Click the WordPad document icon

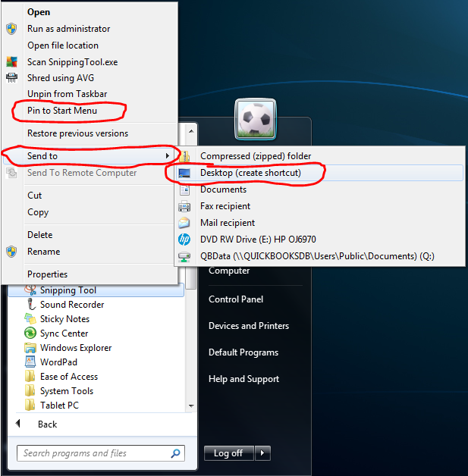[x=30, y=362]
